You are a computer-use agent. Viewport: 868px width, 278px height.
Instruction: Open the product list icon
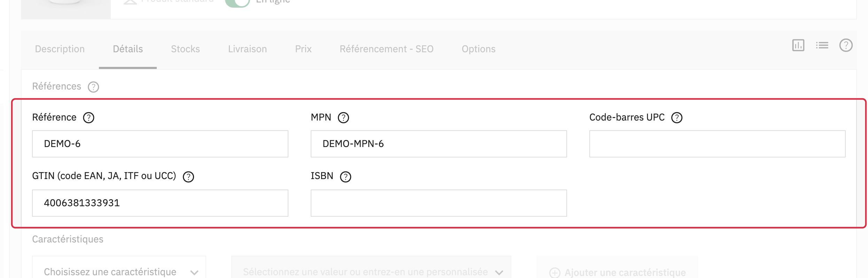[822, 45]
